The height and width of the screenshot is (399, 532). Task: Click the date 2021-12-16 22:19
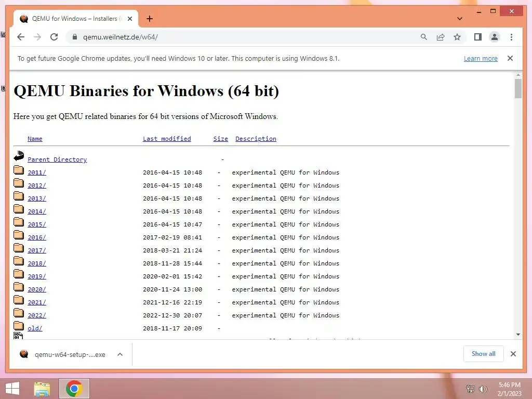tap(172, 302)
